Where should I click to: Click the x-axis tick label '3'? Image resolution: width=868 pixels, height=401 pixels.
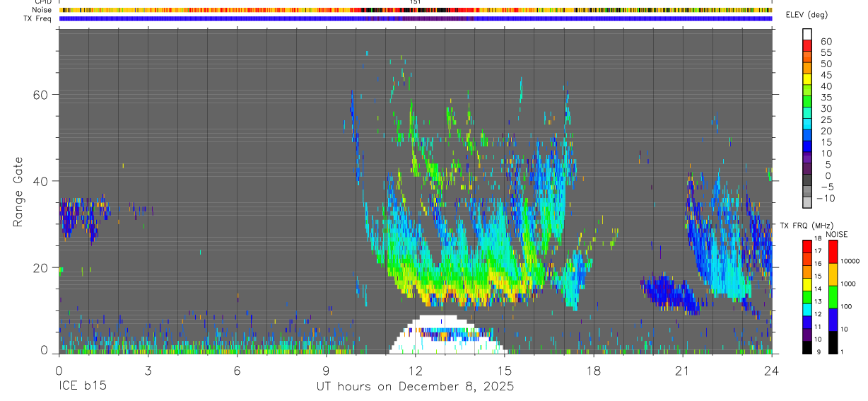point(148,371)
